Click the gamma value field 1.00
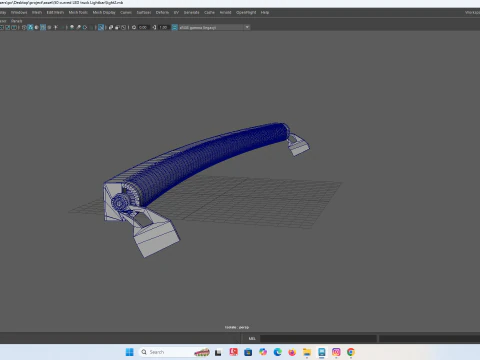Viewport: 480px width, 360px height. [x=163, y=27]
